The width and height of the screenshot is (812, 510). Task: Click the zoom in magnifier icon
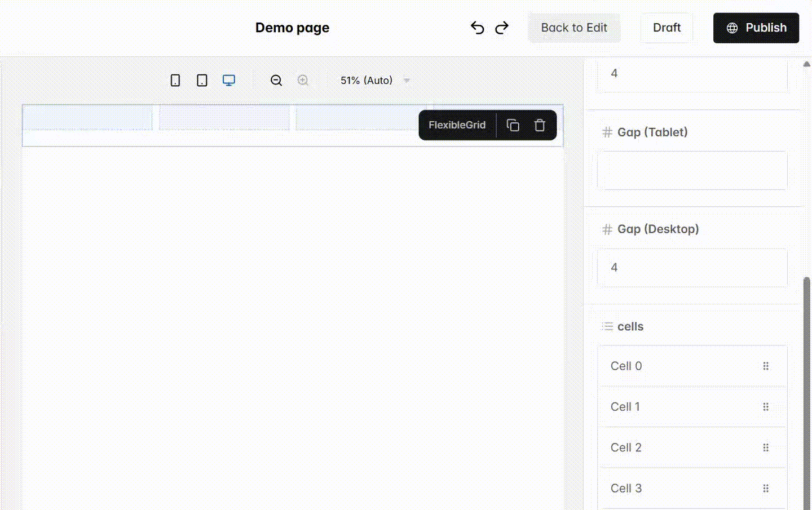point(303,80)
